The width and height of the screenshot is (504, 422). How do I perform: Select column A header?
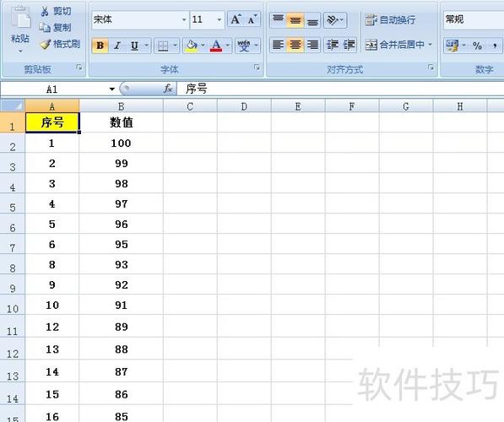pos(52,106)
